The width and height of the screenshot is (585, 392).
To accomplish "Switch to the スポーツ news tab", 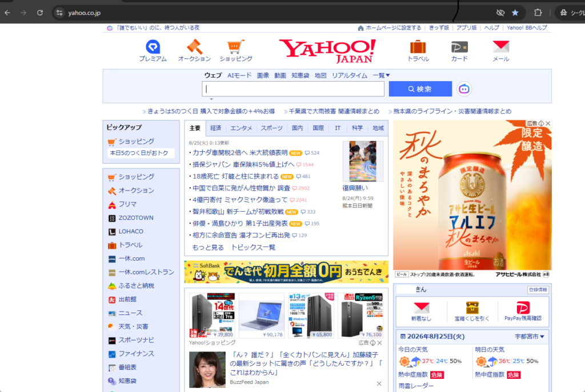I will tap(271, 128).
